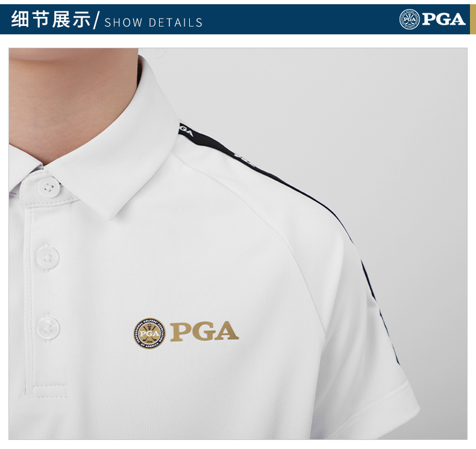
Task: Click the middle placket button
Action: click(48, 258)
